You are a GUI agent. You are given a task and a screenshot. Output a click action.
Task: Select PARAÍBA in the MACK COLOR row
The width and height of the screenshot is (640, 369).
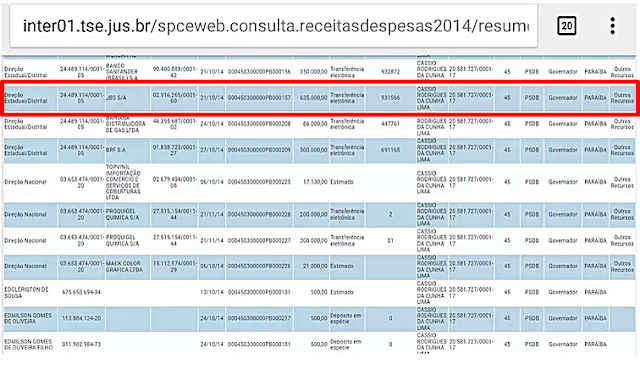coord(596,266)
